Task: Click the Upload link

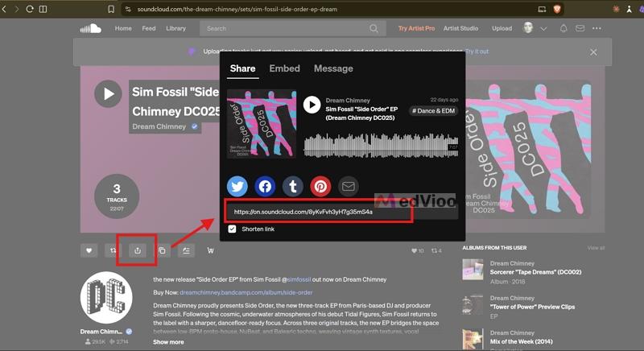Action: tap(502, 28)
